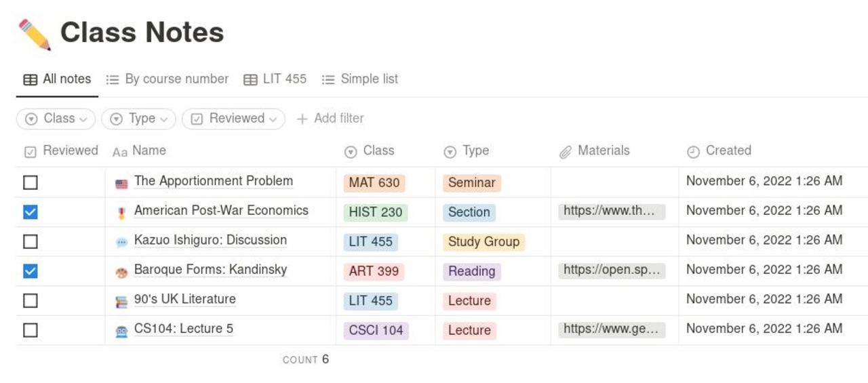Check Reviewed box for The Apportionment Problem
Viewport: 868px width, 383px height.
point(31,182)
